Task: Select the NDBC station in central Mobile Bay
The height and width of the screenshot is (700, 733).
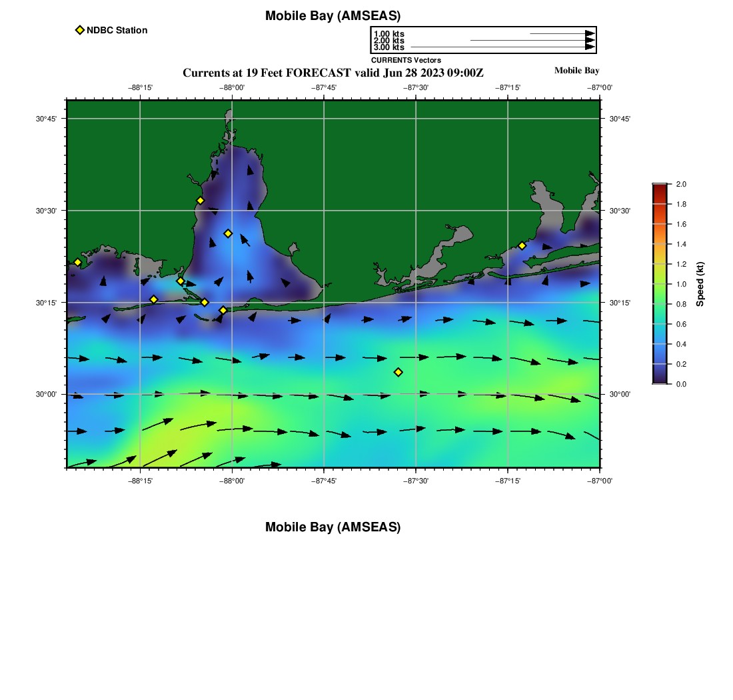Action: pyautogui.click(x=228, y=233)
